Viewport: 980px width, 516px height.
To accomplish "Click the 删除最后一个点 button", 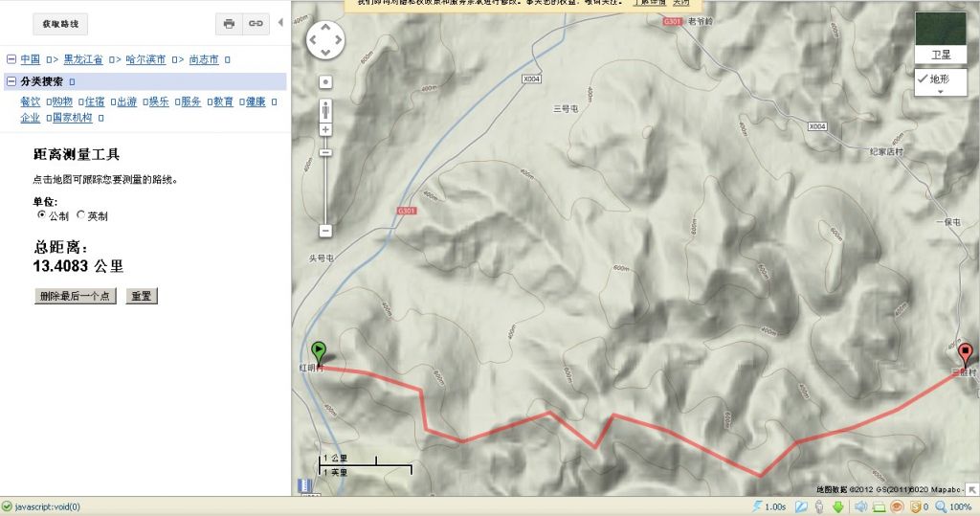I will pyautogui.click(x=75, y=296).
